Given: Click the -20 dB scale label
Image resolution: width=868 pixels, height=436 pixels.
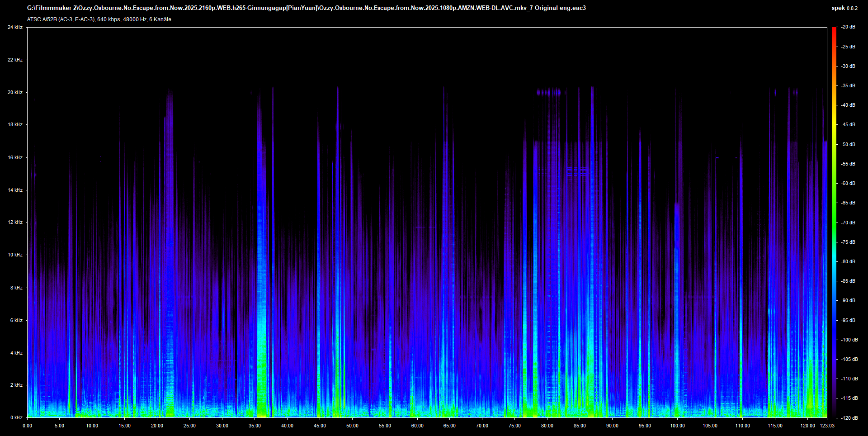Looking at the screenshot, I should pos(848,27).
